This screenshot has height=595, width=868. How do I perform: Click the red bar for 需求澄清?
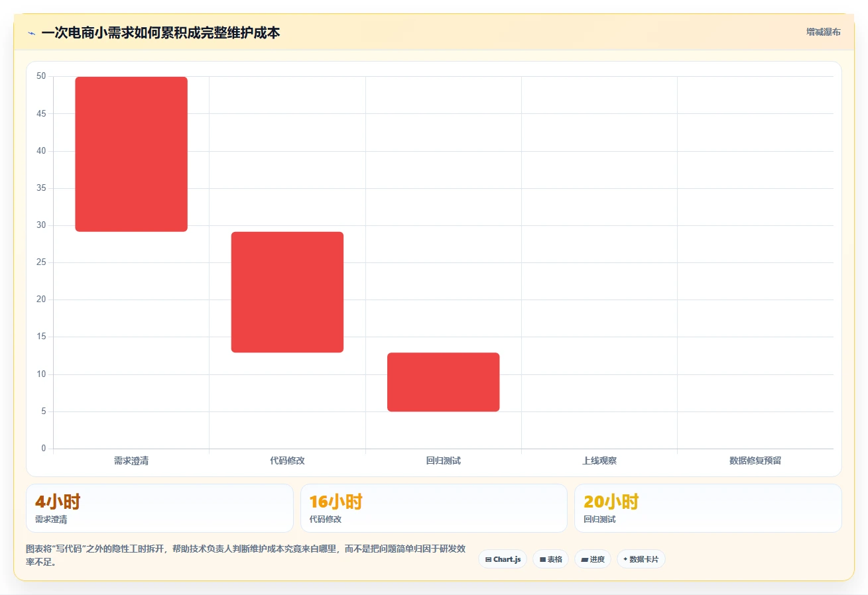(131, 154)
